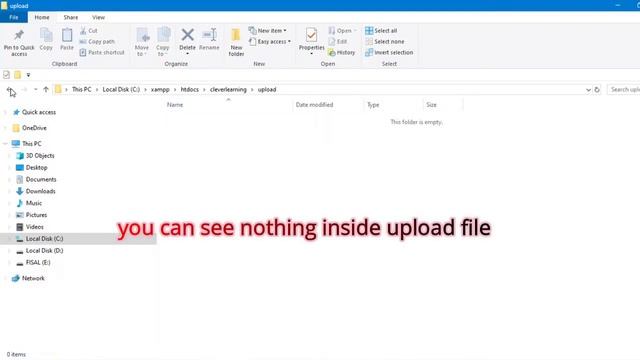Screen dimensions: 640x360
Task: Switch to the Home tab
Action: pos(42,17)
